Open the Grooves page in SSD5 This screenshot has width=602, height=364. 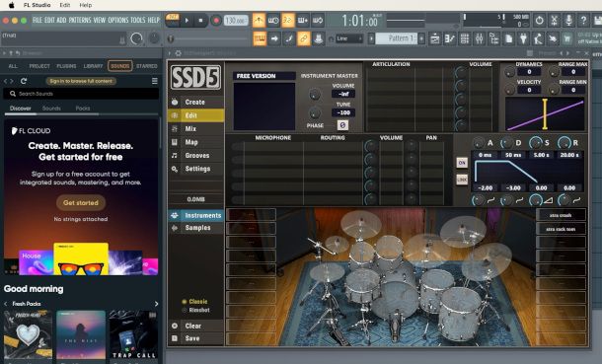coord(195,155)
